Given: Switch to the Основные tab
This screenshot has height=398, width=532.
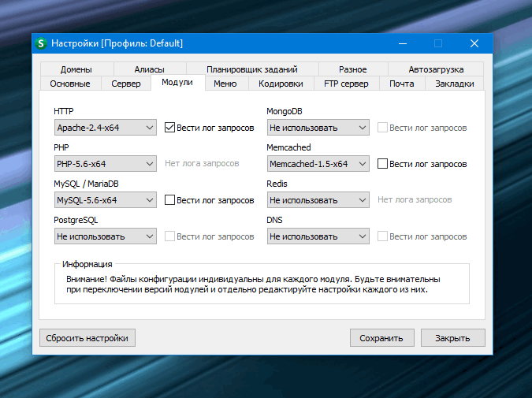Looking at the screenshot, I should coord(70,84).
